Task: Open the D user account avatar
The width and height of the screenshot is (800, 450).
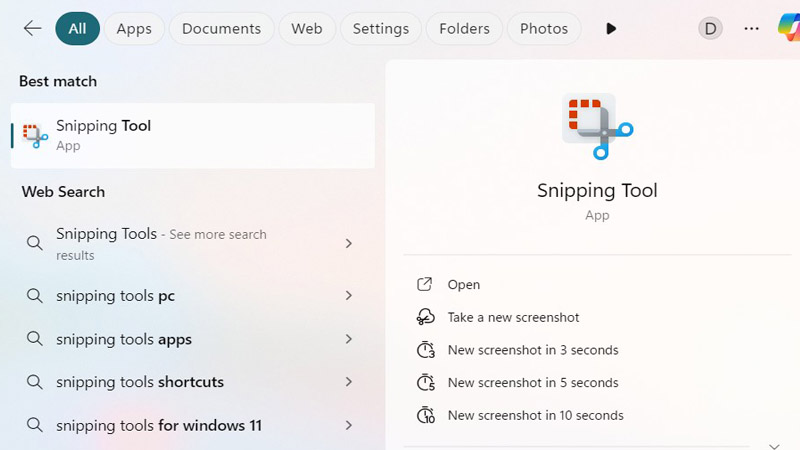Action: click(710, 29)
